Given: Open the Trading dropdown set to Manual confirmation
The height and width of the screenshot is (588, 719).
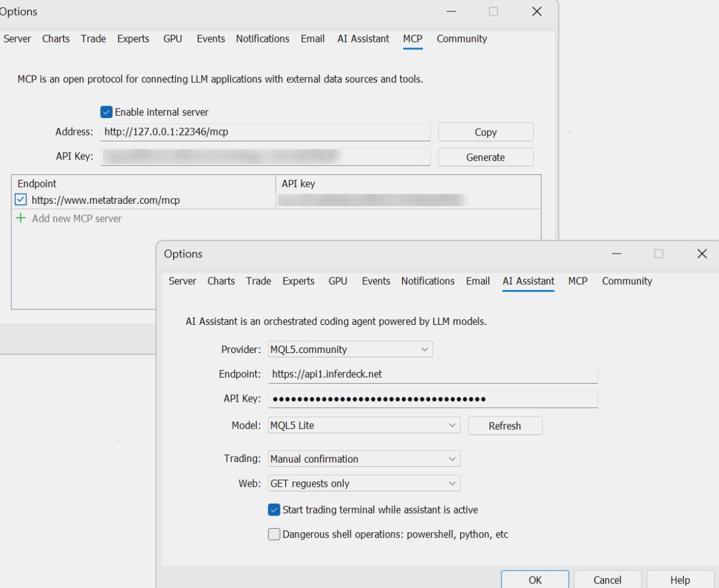Looking at the screenshot, I should pyautogui.click(x=364, y=459).
